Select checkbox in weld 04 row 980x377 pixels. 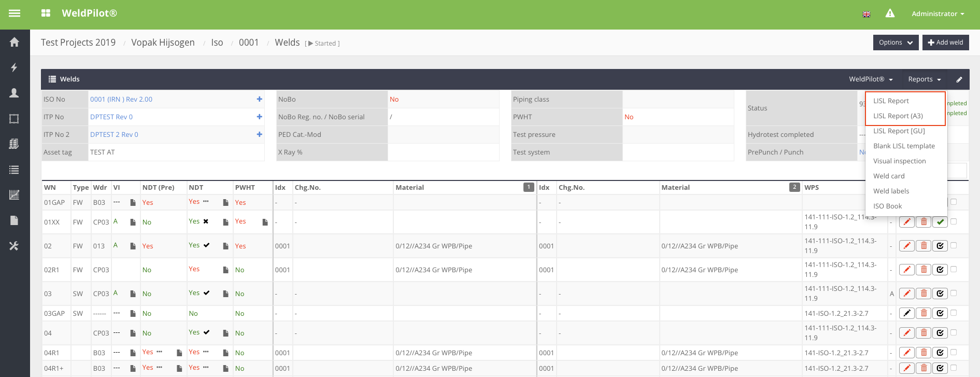[x=954, y=332]
